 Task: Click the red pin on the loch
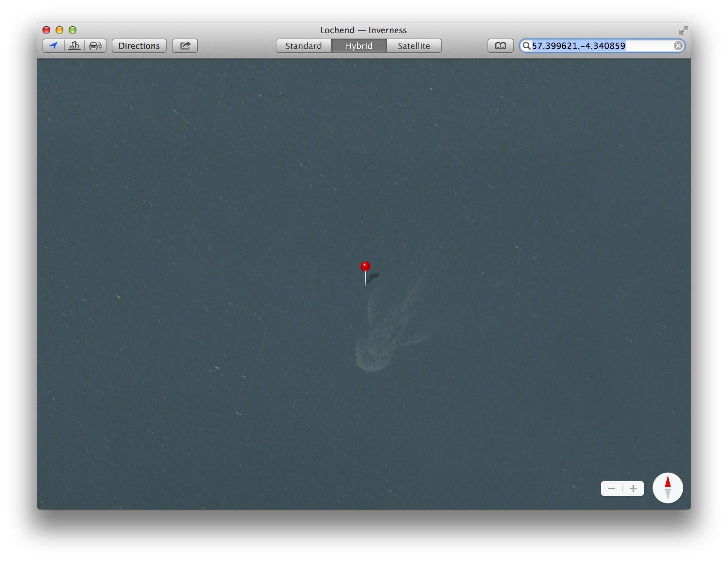[366, 266]
